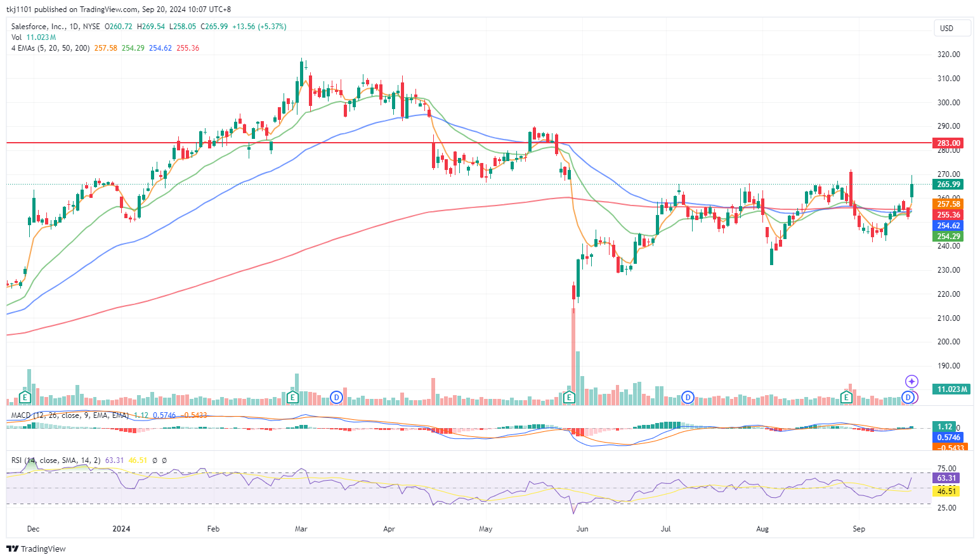Click the red 283.00 horizontal line label
Image resolution: width=980 pixels, height=560 pixels.
click(x=948, y=143)
